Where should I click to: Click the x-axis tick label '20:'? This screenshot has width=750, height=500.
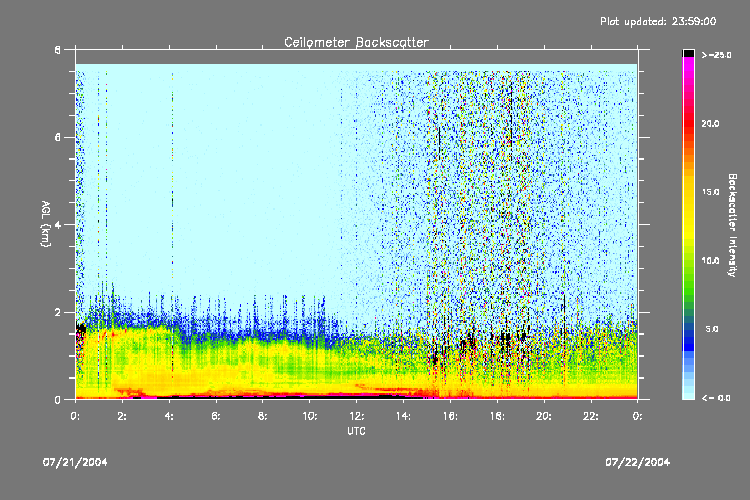[x=544, y=416]
